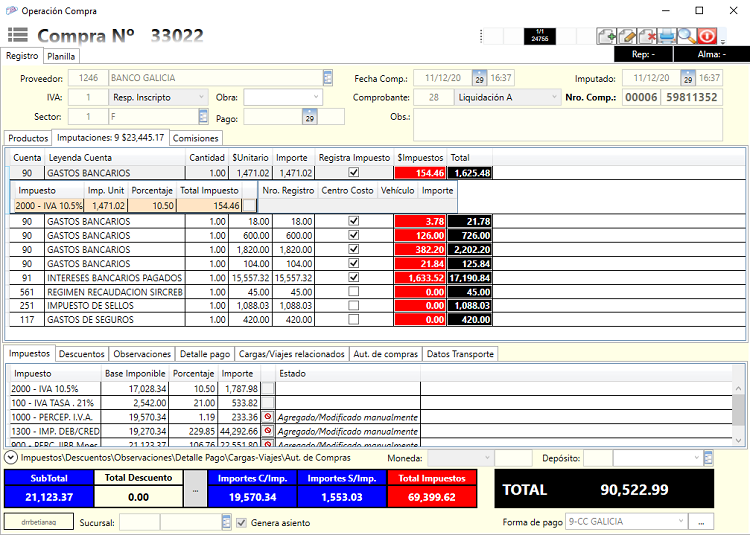The height and width of the screenshot is (535, 750).
Task: Select the Impuestos bottom tab
Action: [x=30, y=353]
